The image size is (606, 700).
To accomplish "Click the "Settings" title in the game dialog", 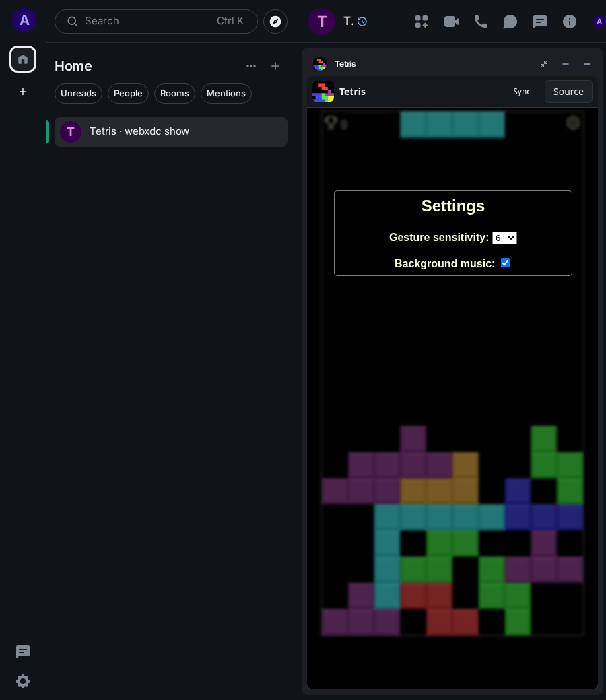I will (x=453, y=206).
